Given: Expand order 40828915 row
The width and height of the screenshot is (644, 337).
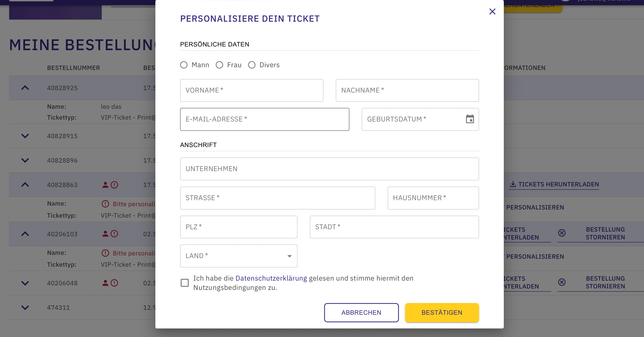Looking at the screenshot, I should pyautogui.click(x=25, y=136).
